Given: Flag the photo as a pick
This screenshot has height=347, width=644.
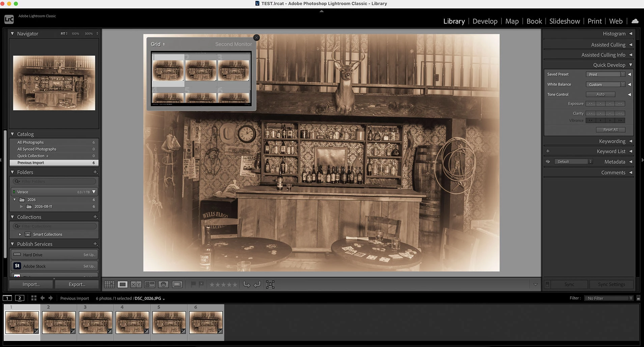Looking at the screenshot, I should [193, 284].
